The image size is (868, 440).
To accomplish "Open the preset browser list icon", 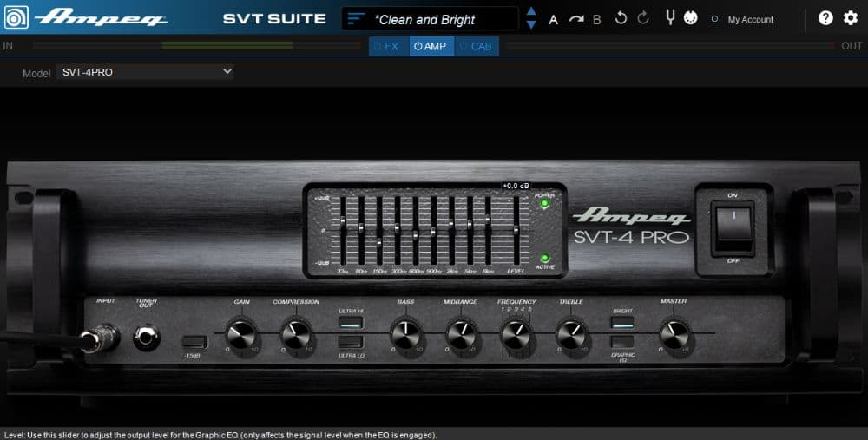I will click(357, 19).
